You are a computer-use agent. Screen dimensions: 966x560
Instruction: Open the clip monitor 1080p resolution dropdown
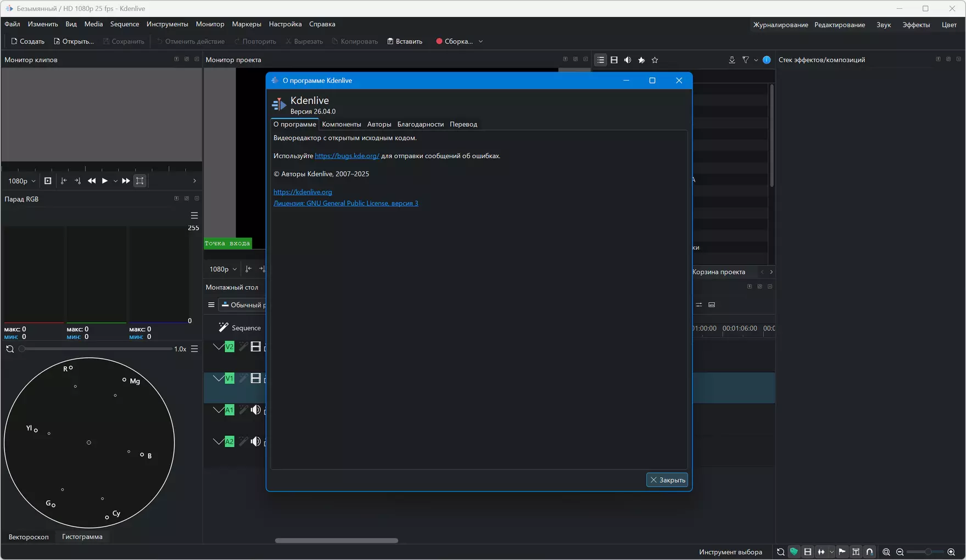[22, 181]
